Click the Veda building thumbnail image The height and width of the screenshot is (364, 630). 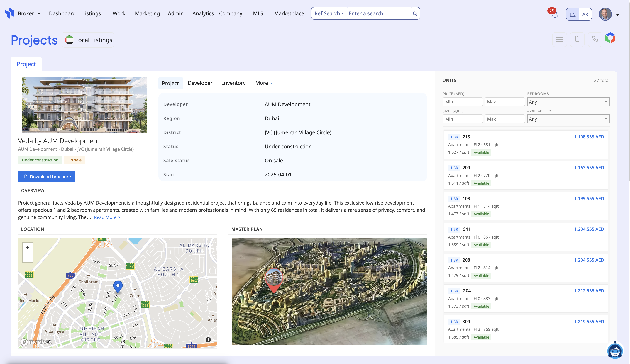click(x=84, y=105)
